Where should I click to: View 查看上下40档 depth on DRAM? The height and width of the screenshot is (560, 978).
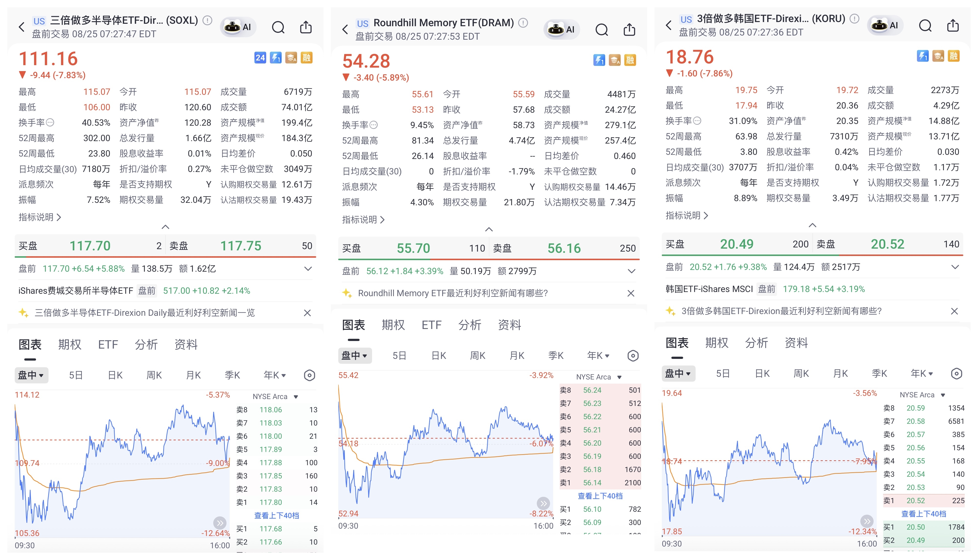coord(600,496)
